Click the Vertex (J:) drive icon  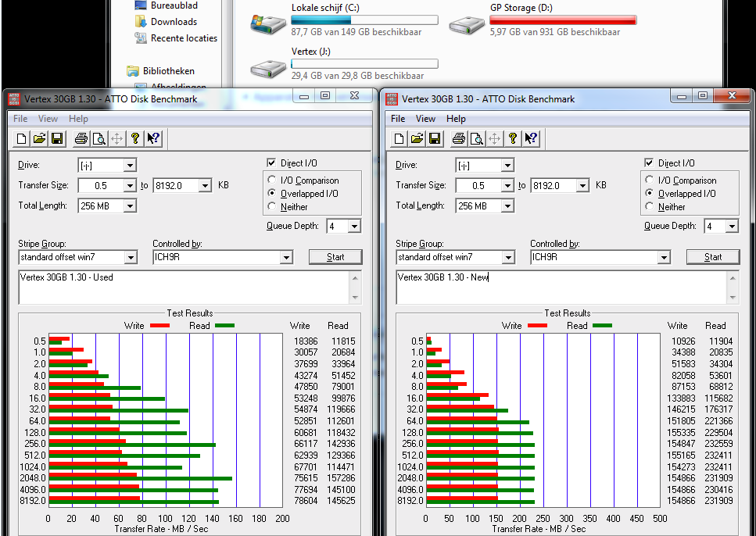coord(268,69)
